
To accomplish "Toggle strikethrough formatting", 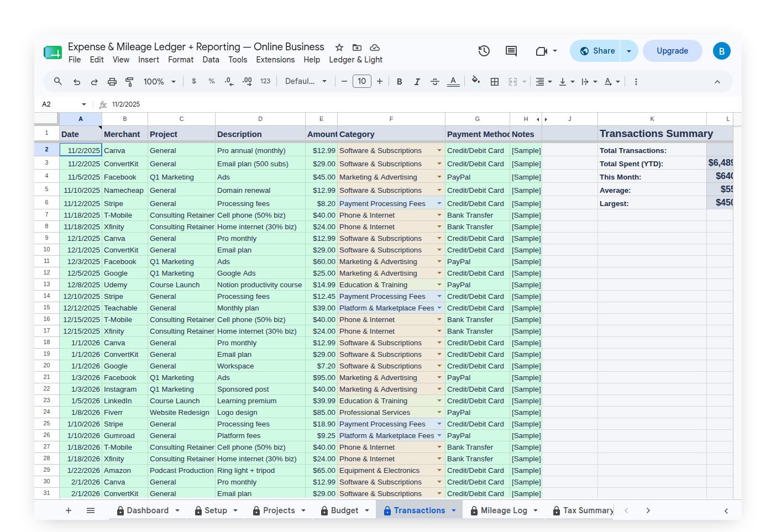I will [x=435, y=82].
